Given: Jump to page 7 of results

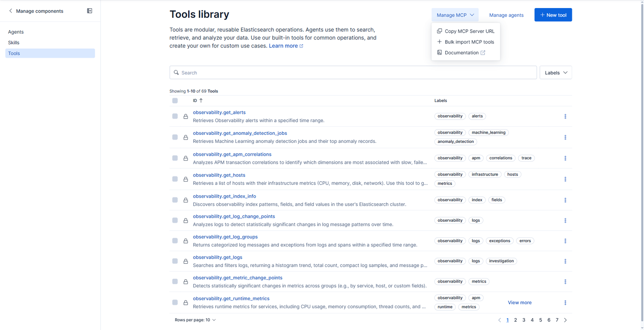Looking at the screenshot, I should pyautogui.click(x=557, y=320).
